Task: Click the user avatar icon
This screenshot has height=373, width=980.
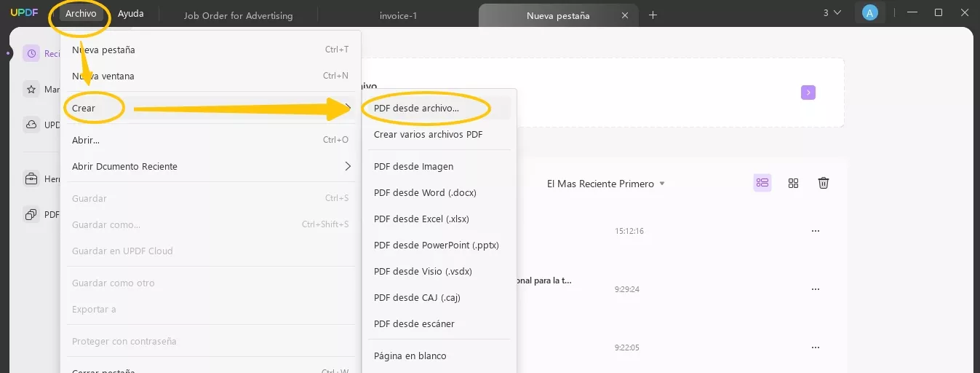Action: coord(869,12)
